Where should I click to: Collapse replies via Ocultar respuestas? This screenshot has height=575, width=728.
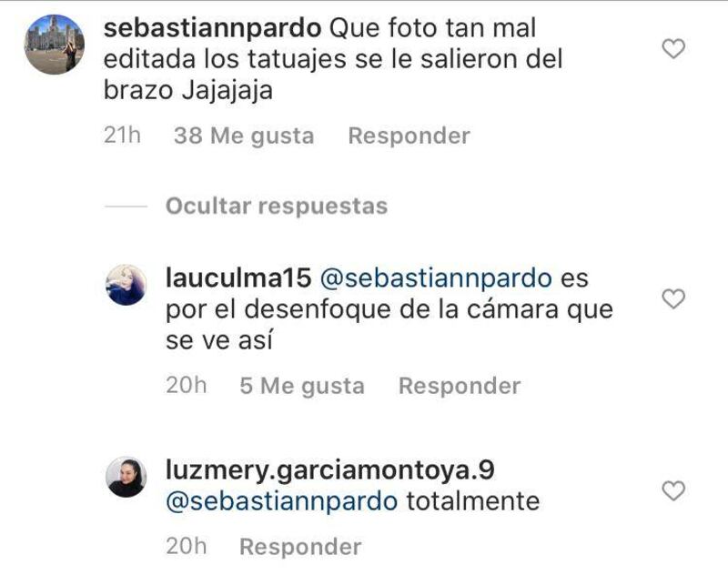click(x=277, y=206)
